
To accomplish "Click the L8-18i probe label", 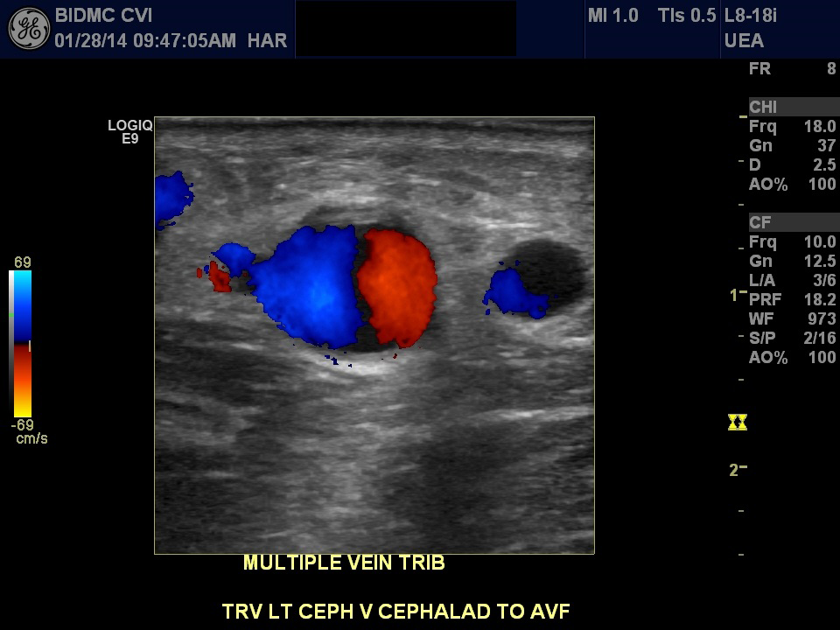I will point(751,16).
